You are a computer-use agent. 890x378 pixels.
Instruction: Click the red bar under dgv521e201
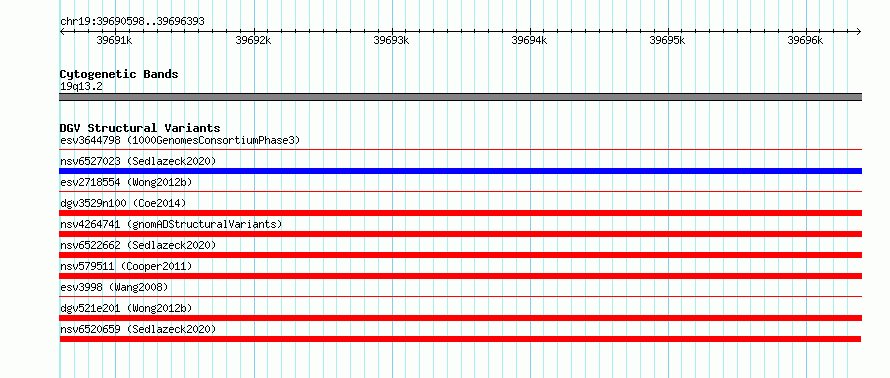460,318
